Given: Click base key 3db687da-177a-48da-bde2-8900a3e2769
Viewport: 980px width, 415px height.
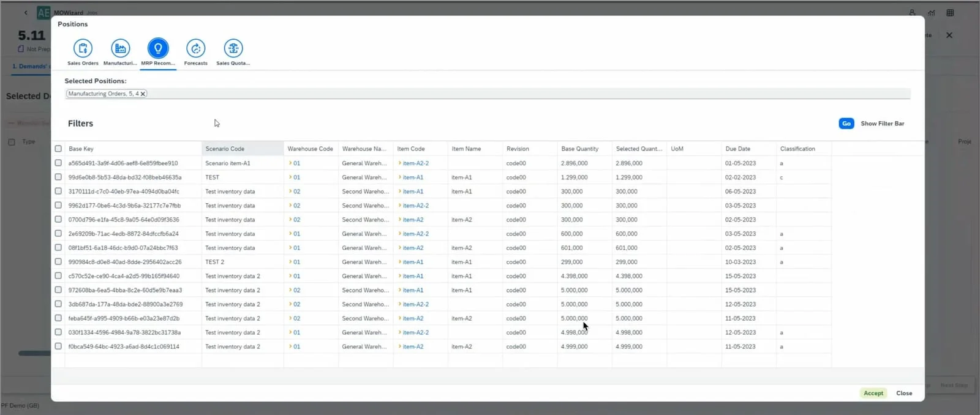Looking at the screenshot, I should pyautogui.click(x=126, y=304).
